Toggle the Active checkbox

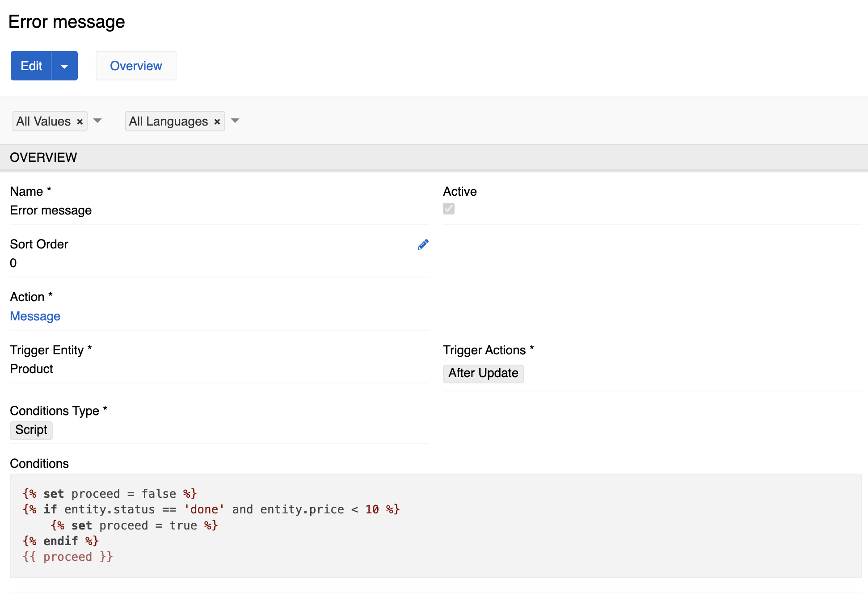point(449,209)
